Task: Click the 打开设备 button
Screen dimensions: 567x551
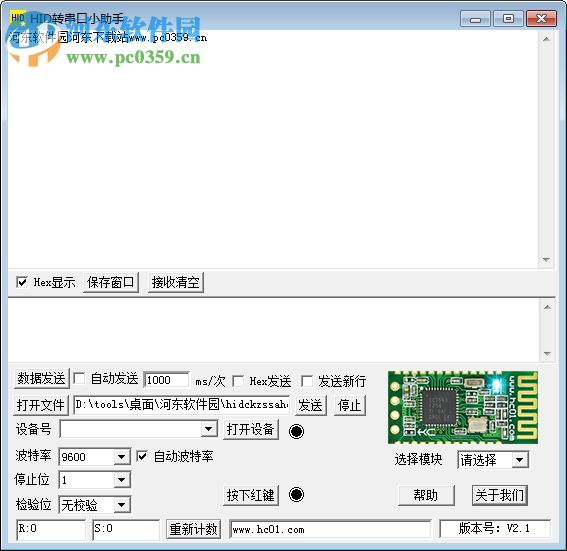Action: (x=251, y=429)
